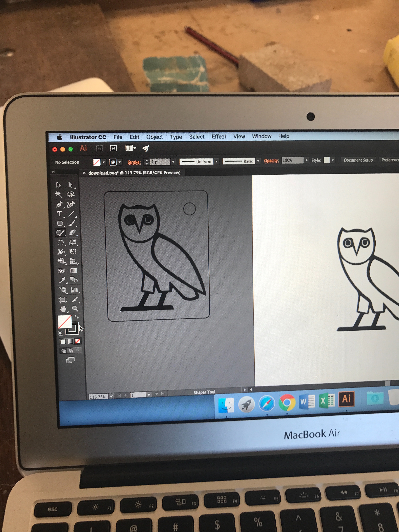Select the Gradient tool

74,271
